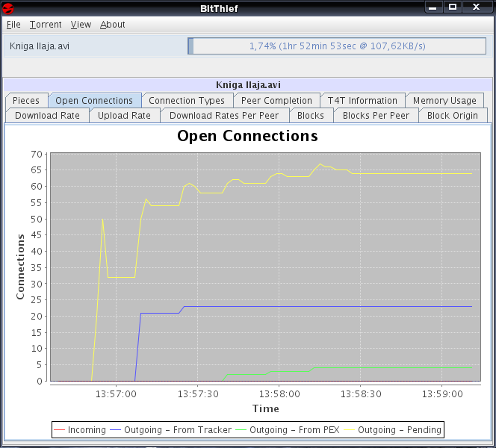Maximize the BitThief window

(453, 7)
